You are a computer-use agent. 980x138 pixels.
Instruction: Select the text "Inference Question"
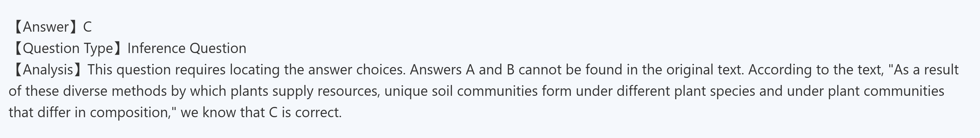pyautogui.click(x=187, y=49)
